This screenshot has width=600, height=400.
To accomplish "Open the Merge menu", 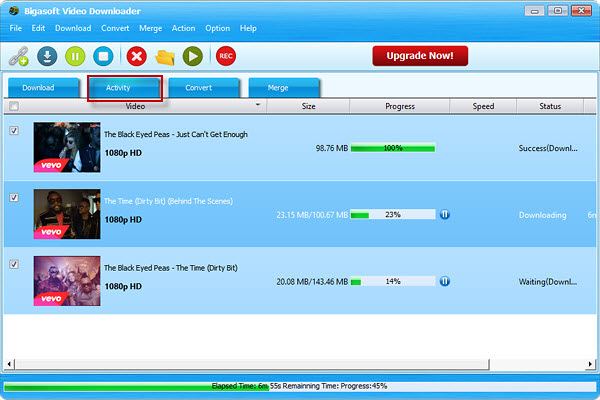I will [150, 28].
